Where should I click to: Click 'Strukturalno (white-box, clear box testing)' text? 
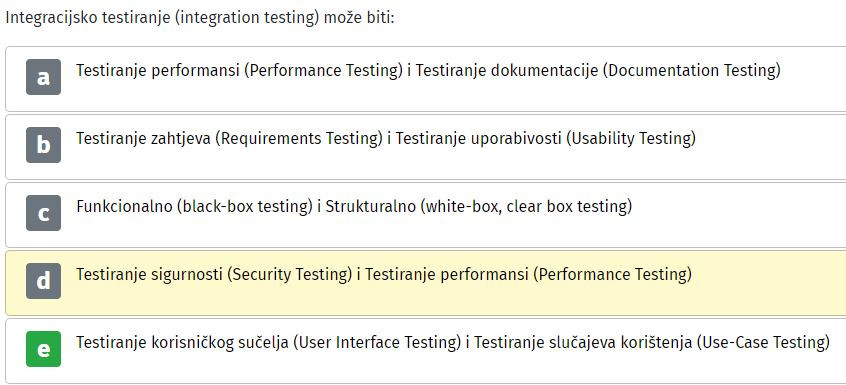(x=478, y=207)
